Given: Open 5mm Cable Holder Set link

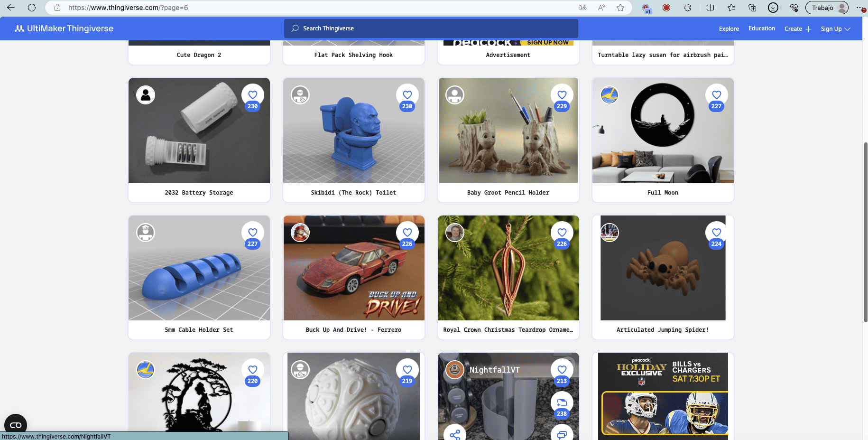Looking at the screenshot, I should point(199,330).
